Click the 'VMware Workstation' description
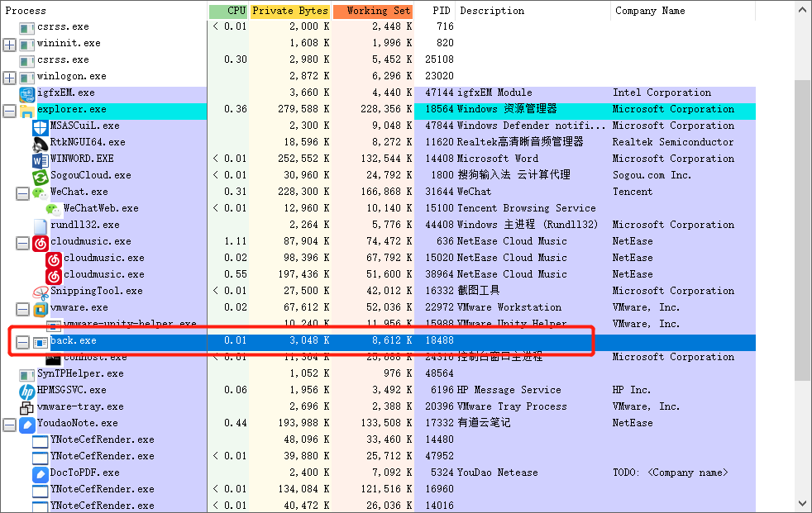812x513 pixels. tap(509, 307)
